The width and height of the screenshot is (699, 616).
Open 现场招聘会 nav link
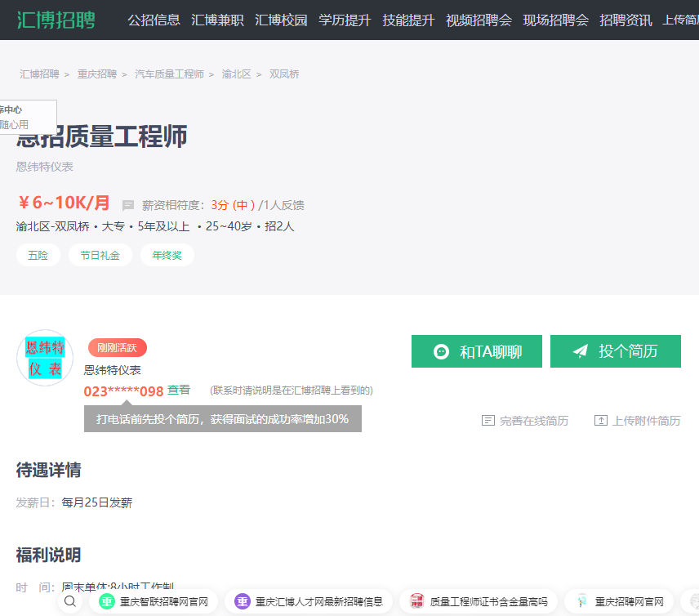coord(555,20)
